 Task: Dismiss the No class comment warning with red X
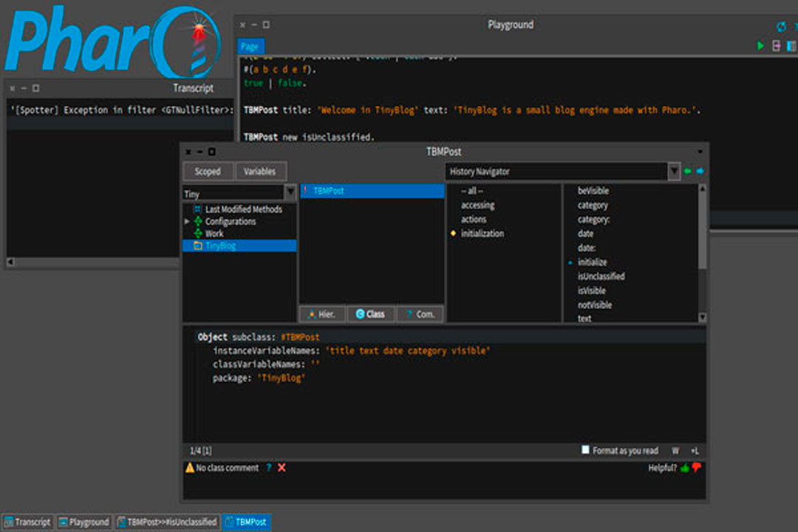pyautogui.click(x=282, y=468)
